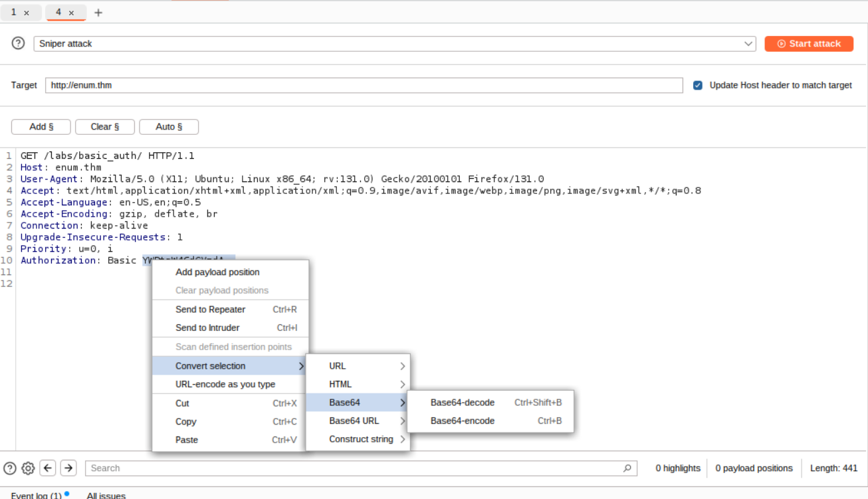Close tab 4 with its x
This screenshot has width=868, height=499.
[x=71, y=13]
